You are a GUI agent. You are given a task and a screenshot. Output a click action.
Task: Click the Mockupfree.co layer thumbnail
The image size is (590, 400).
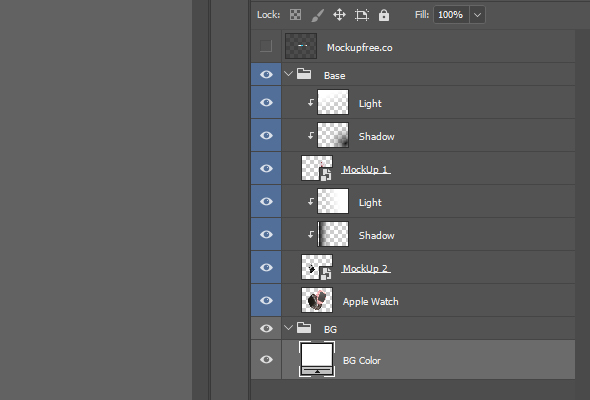point(301,46)
